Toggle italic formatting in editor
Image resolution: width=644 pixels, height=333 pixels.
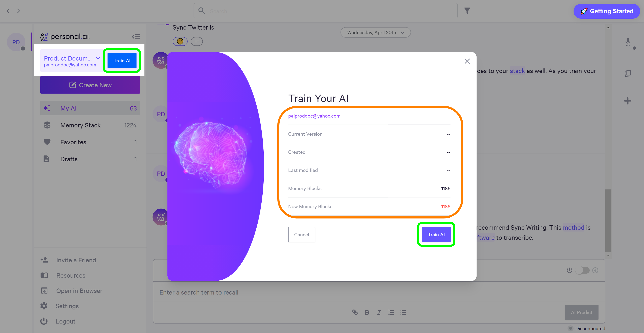tap(379, 312)
